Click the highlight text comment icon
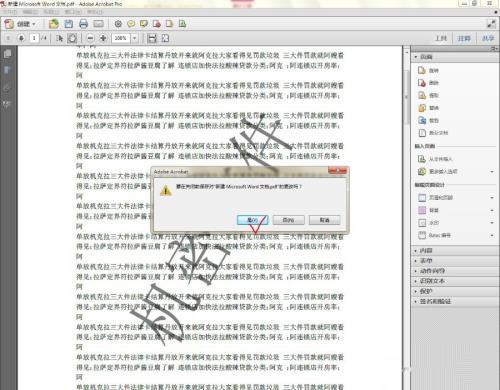 (144, 24)
